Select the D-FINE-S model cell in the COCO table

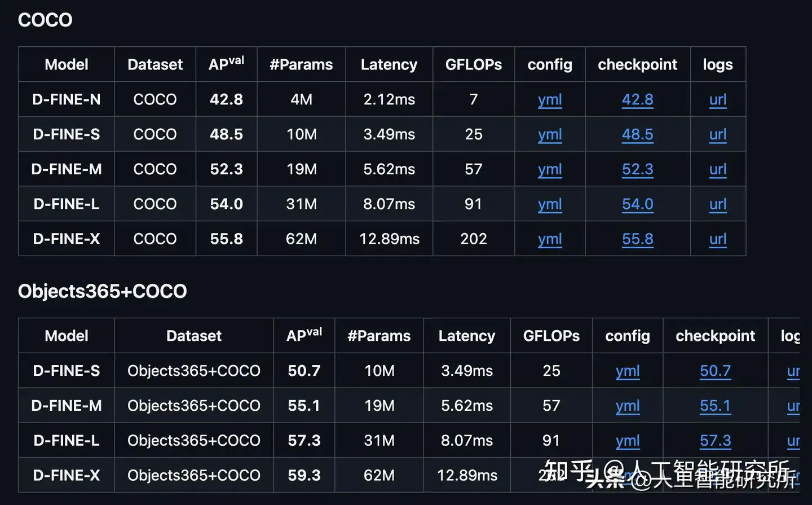point(67,134)
